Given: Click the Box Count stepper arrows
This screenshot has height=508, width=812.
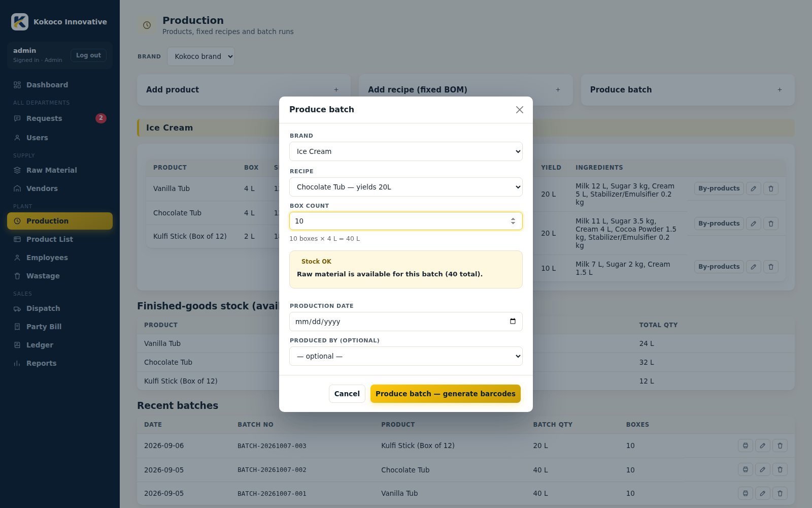Looking at the screenshot, I should point(513,221).
